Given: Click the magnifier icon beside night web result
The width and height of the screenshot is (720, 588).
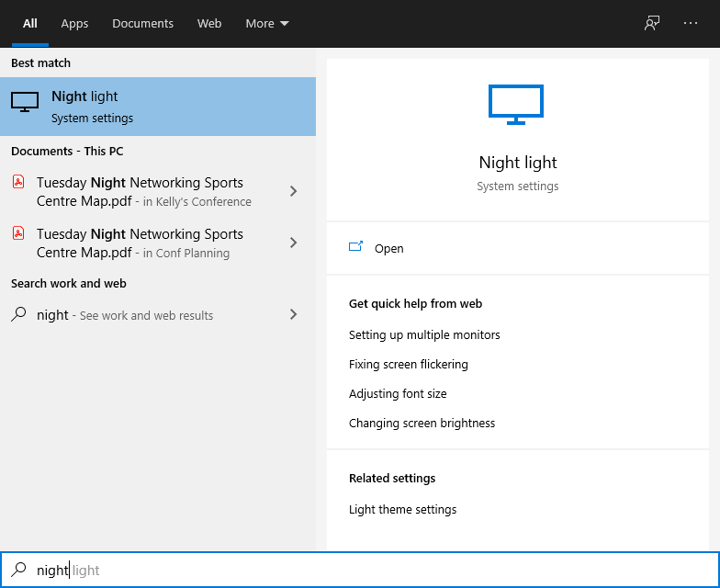Looking at the screenshot, I should point(18,314).
